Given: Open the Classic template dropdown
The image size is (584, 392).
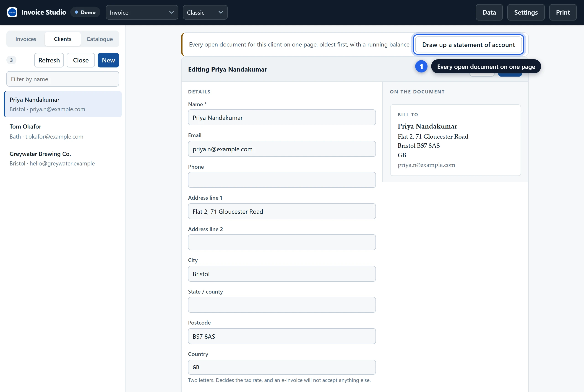Looking at the screenshot, I should (205, 12).
